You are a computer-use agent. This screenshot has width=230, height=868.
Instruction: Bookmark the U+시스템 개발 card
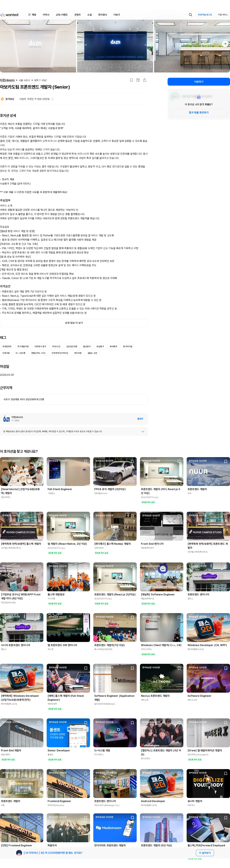pos(132,723)
